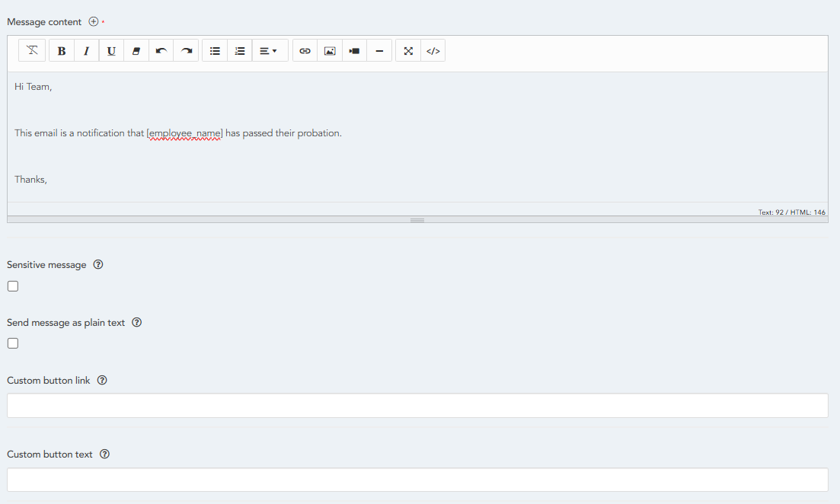Insert an image into message
Viewport: 840px width, 504px height.
coord(330,51)
